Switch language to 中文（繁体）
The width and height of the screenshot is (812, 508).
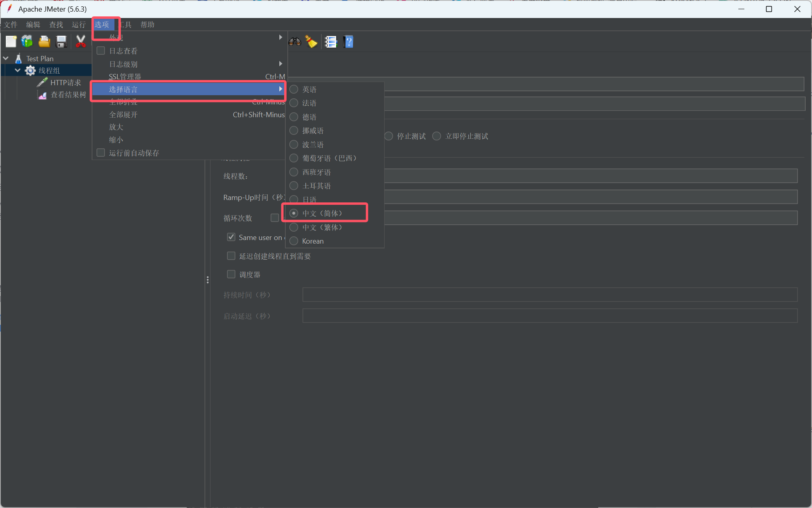(294, 227)
